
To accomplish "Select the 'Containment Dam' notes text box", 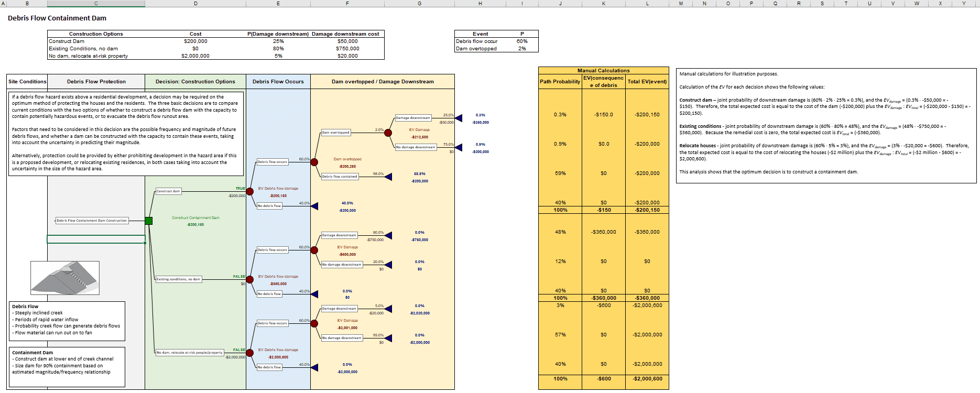I will (x=67, y=367).
